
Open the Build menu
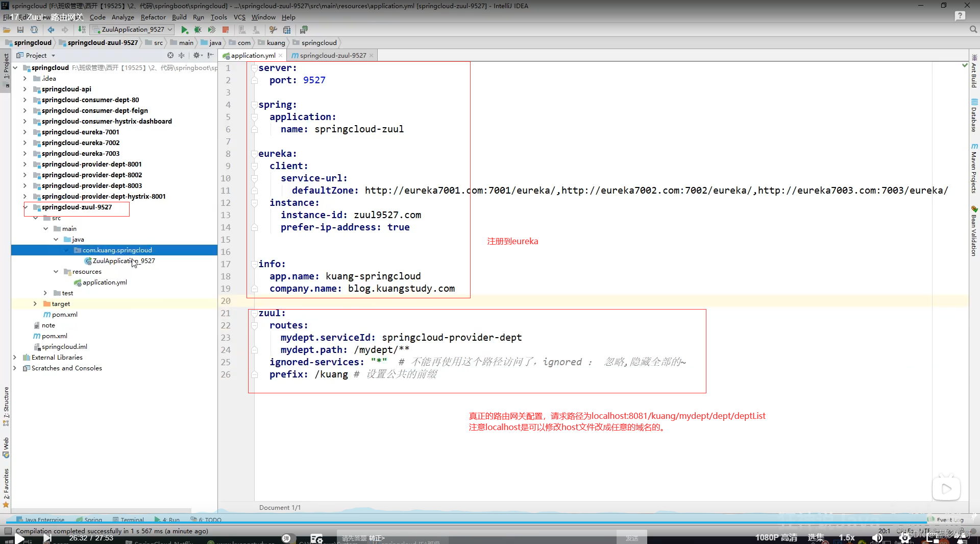click(x=179, y=17)
